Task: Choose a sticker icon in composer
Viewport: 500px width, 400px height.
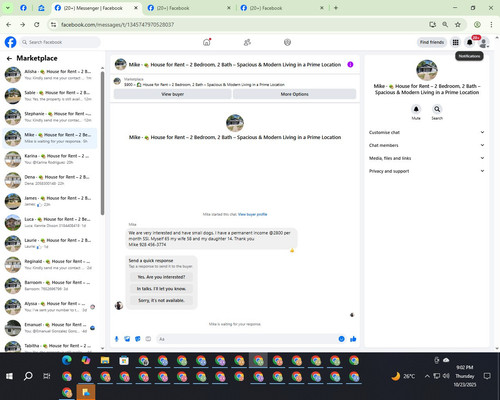Action: pos(138,339)
